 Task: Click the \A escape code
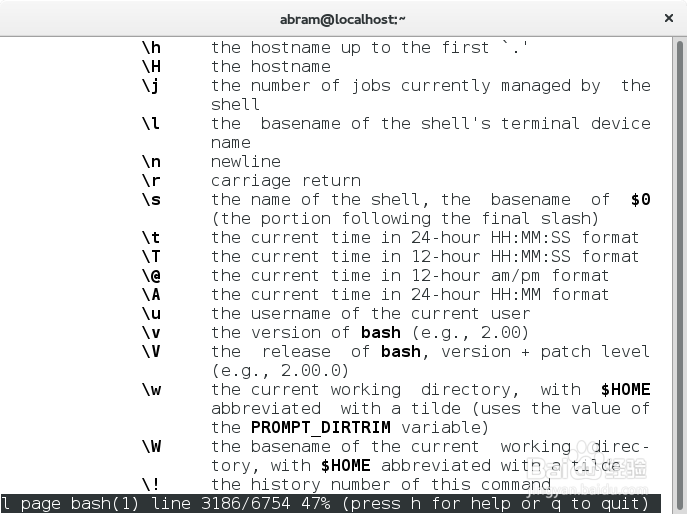click(151, 294)
